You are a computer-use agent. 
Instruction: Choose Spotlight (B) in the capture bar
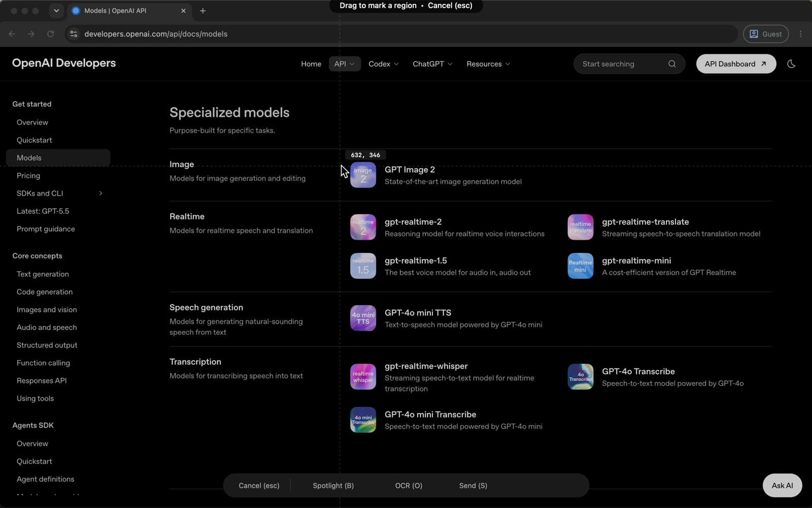(333, 486)
